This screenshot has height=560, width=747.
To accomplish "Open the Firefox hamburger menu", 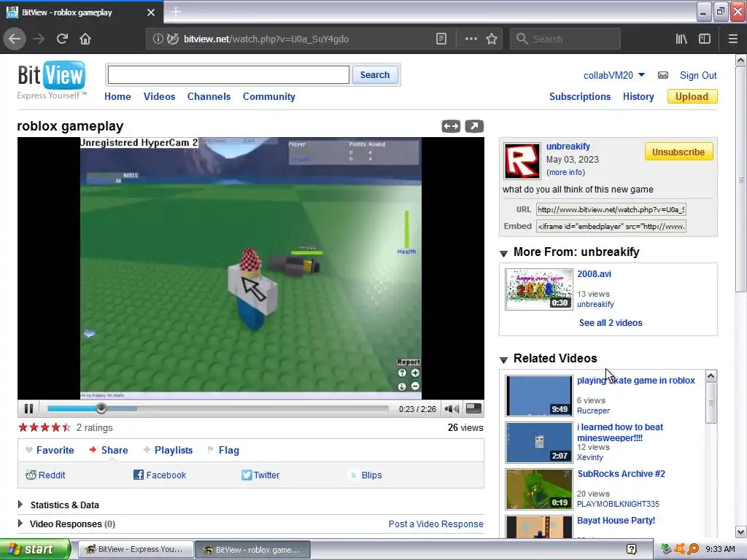I will (732, 39).
